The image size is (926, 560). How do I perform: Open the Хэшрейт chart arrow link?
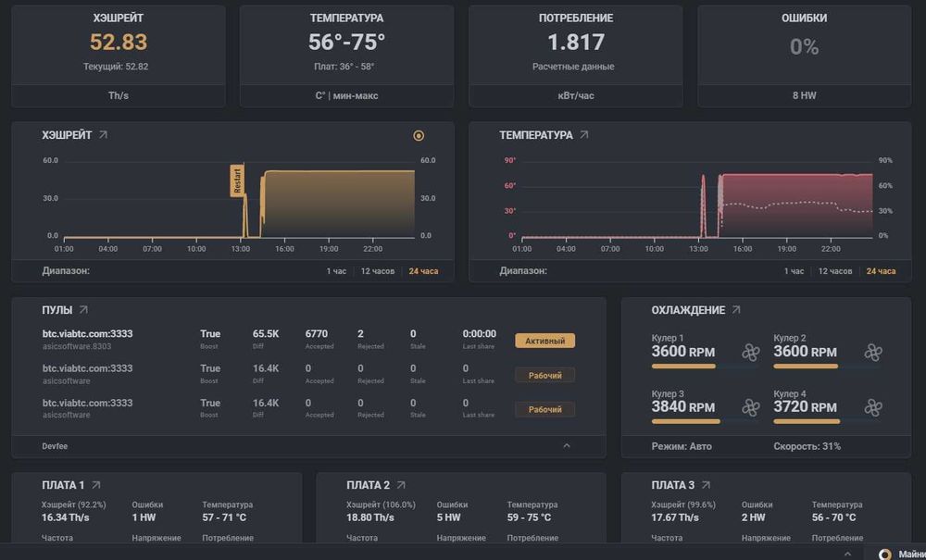104,135
